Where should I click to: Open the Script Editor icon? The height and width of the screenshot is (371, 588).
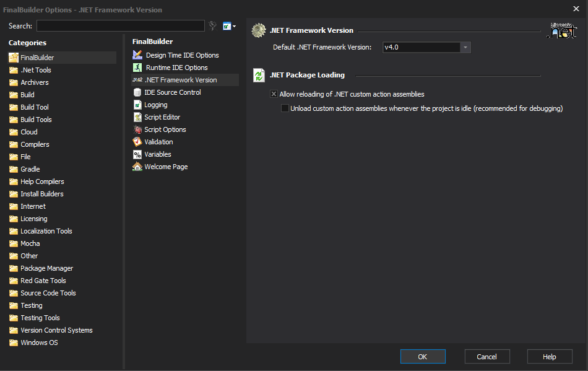click(x=137, y=117)
